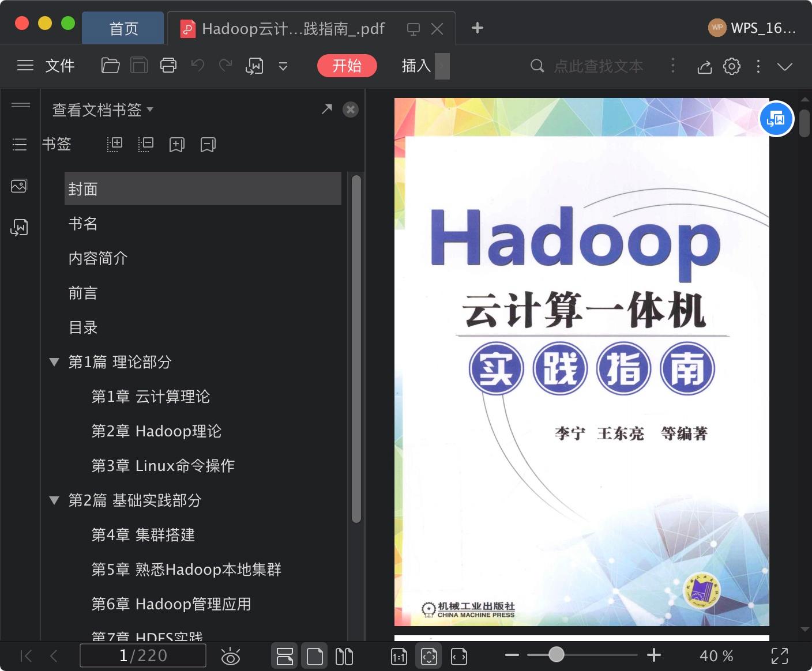Toggle fit page zoom button
Screen dimensions: 812x671
pyautogui.click(x=429, y=656)
